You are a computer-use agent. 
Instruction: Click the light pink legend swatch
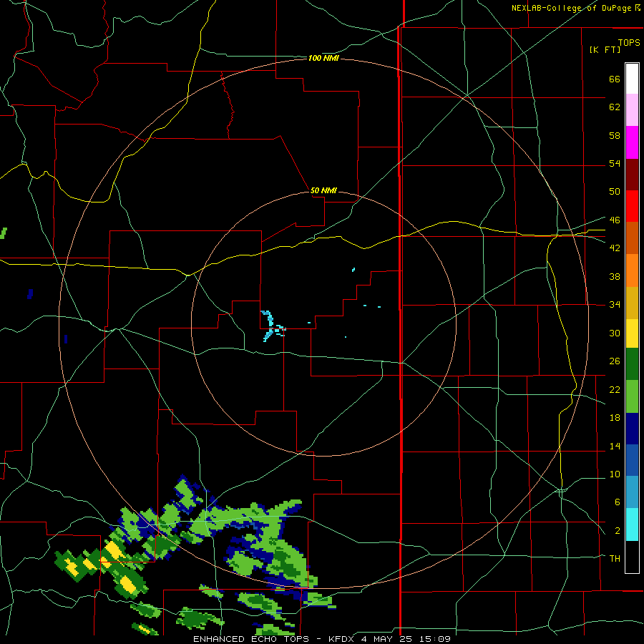click(632, 109)
